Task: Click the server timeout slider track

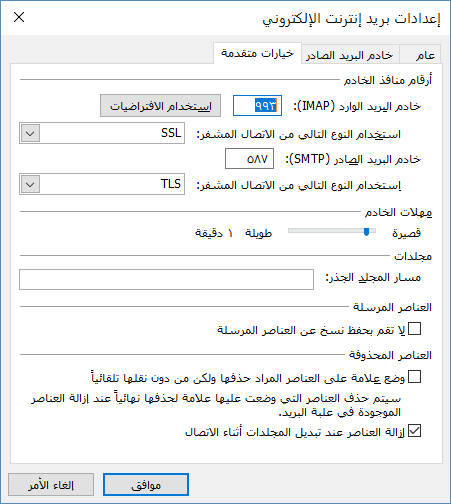Action: point(332,231)
